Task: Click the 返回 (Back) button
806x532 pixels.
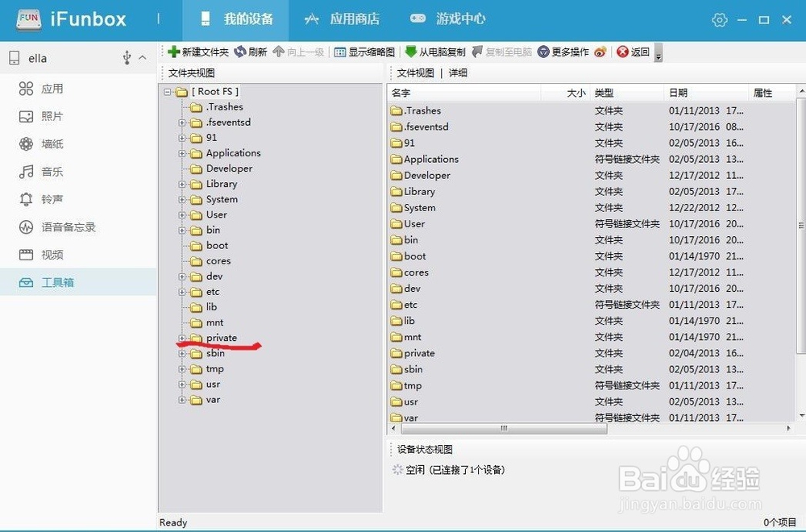Action: tap(631, 52)
